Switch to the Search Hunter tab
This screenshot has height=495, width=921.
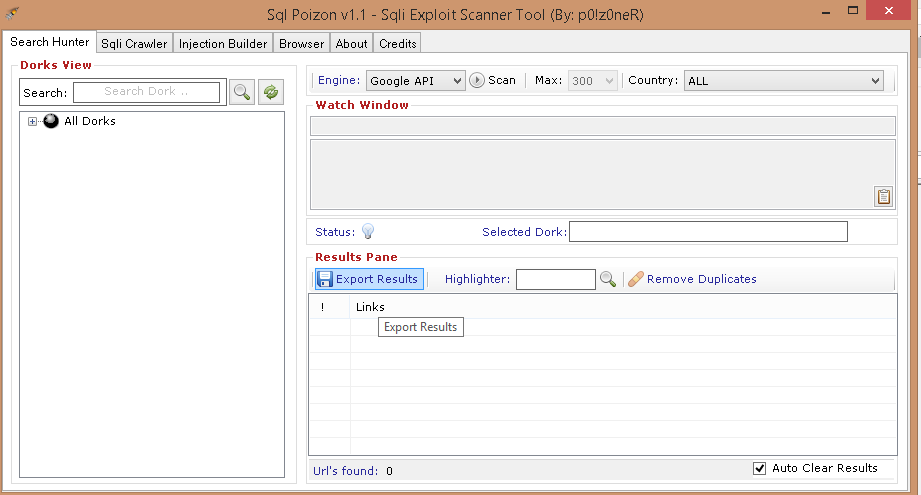click(x=50, y=42)
